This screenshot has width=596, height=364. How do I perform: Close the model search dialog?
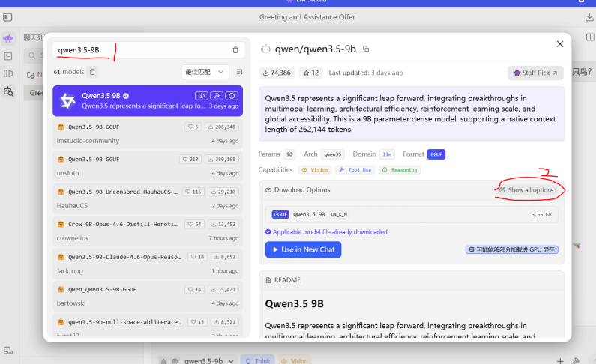(x=560, y=44)
